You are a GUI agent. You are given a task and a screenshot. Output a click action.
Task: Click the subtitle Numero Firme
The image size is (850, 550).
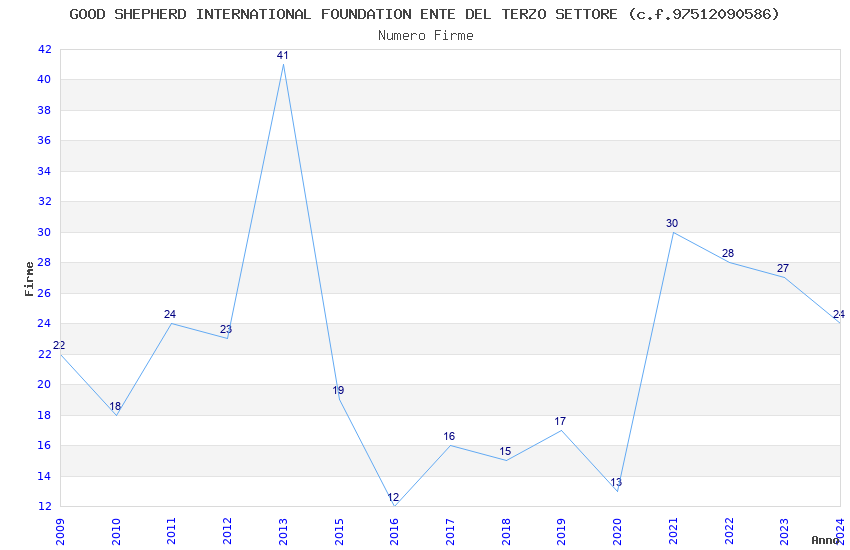tap(426, 35)
